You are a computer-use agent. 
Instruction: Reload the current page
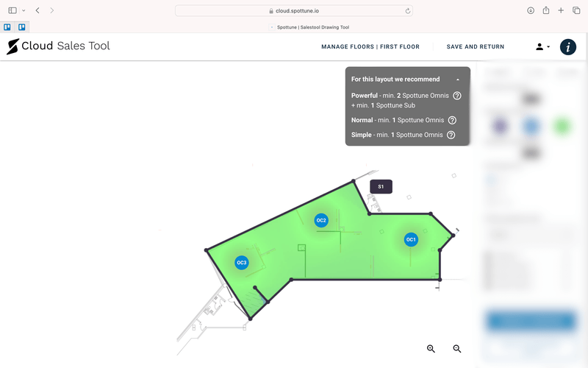click(x=408, y=11)
